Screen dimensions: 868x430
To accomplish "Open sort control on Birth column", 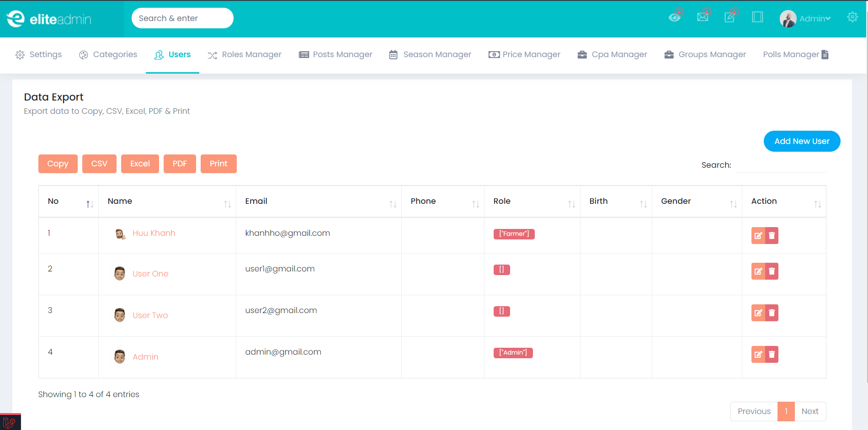I will [643, 204].
